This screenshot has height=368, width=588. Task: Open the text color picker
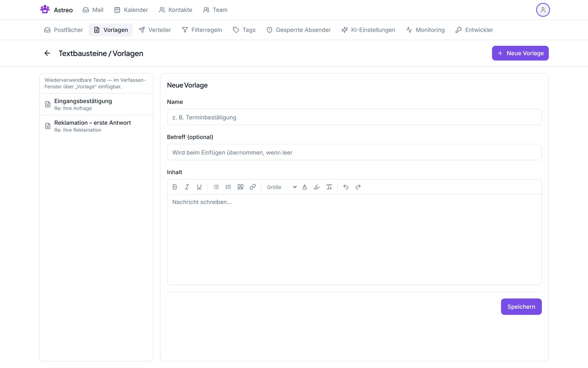point(305,187)
